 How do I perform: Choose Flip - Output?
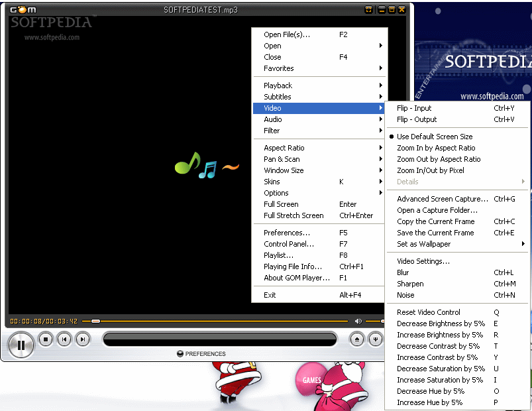457,119
